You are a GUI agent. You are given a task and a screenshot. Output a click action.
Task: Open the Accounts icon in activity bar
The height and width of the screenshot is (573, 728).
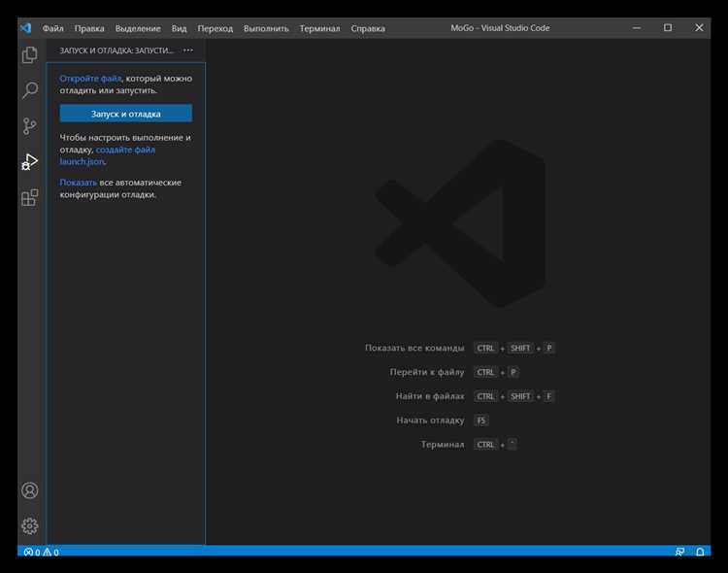coord(30,490)
